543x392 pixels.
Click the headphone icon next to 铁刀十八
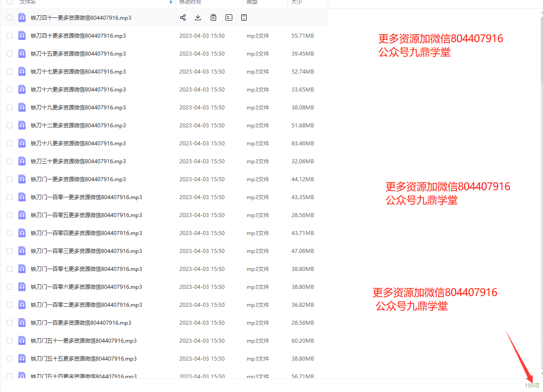[x=22, y=143]
